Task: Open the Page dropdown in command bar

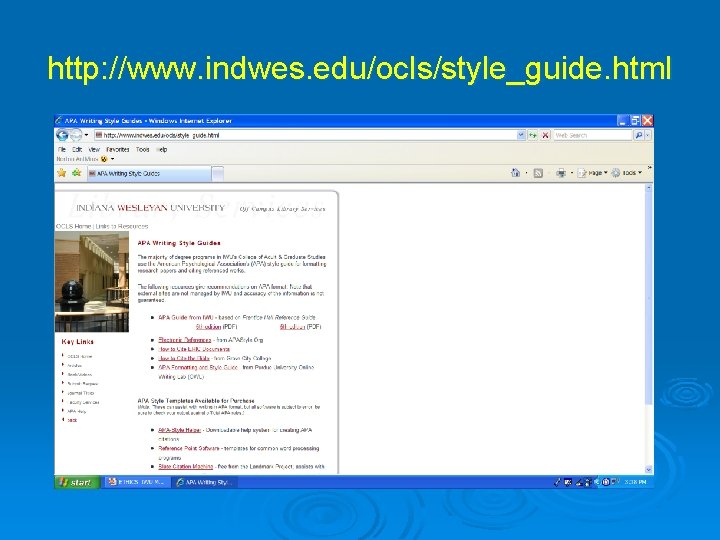Action: (592, 173)
